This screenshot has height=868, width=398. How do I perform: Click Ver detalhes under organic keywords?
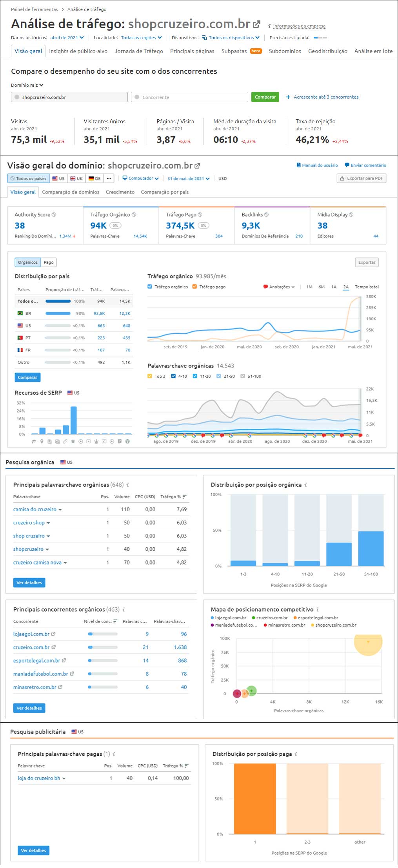[x=29, y=583]
